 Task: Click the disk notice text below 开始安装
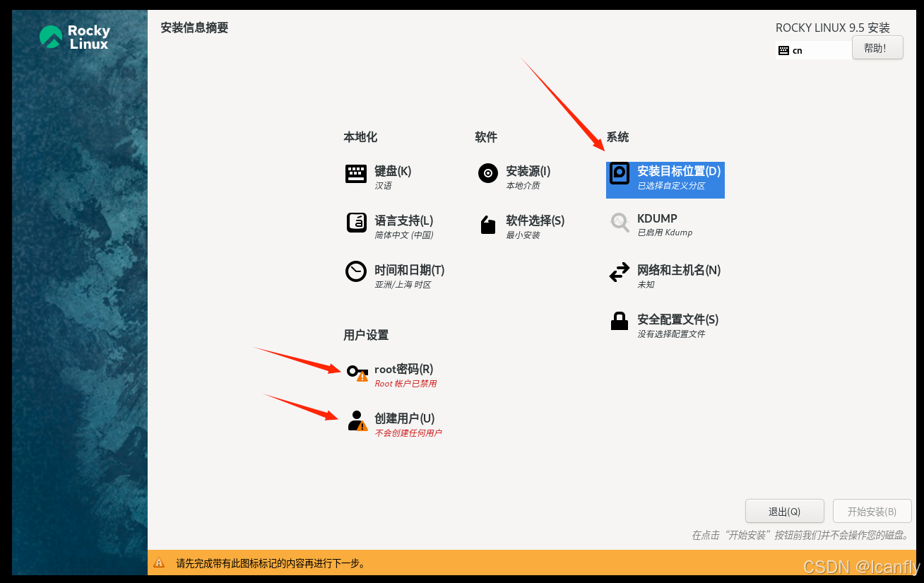pos(800,535)
